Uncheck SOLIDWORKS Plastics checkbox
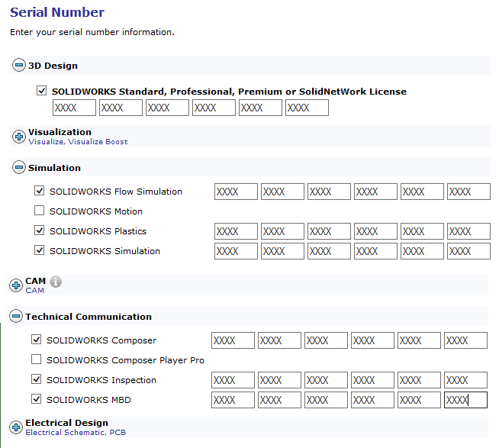Screen dimensions: 499x448 (40, 231)
